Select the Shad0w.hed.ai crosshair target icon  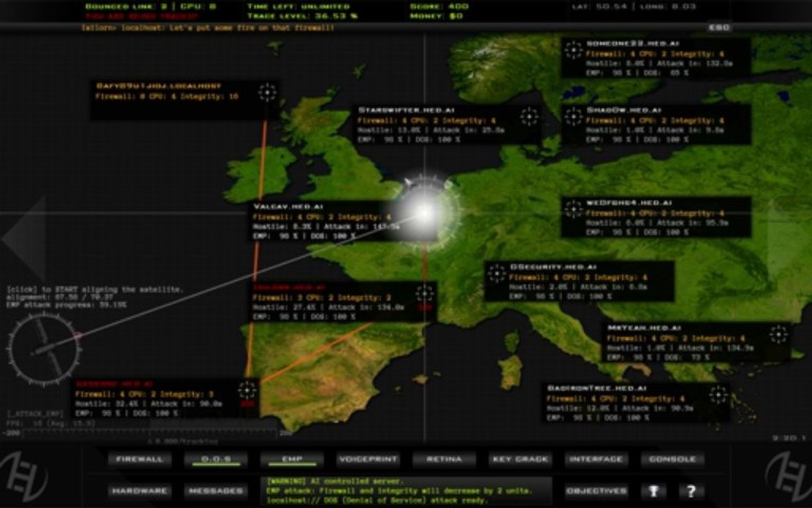coord(573,116)
